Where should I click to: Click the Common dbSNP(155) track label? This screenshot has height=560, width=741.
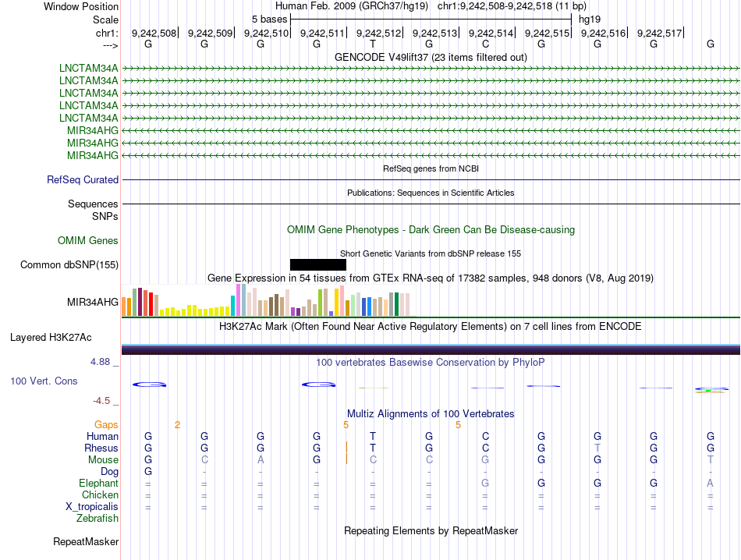69,264
